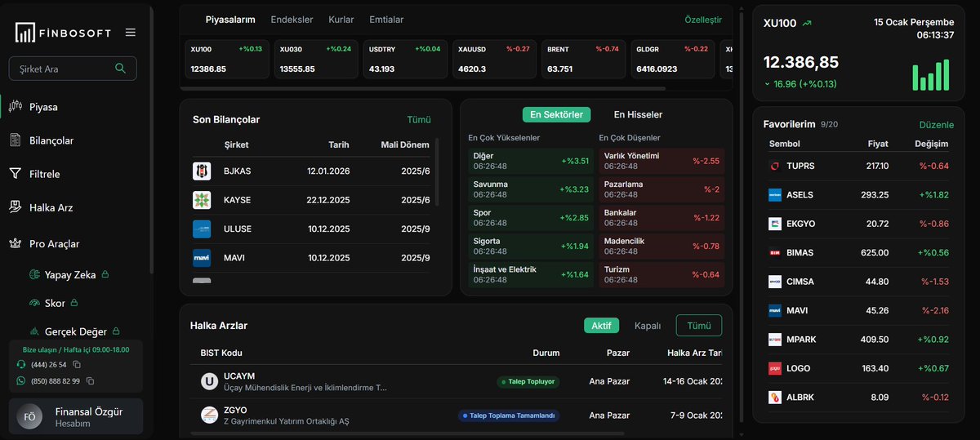Open the Finansal Özgür account avatar
Screen dimensions: 980x440
pyautogui.click(x=29, y=417)
